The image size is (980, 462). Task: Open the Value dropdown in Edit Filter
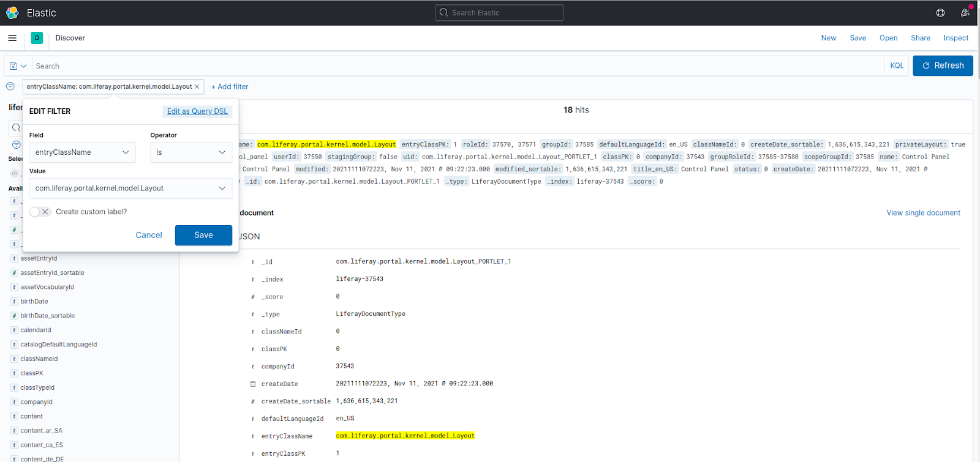(130, 188)
